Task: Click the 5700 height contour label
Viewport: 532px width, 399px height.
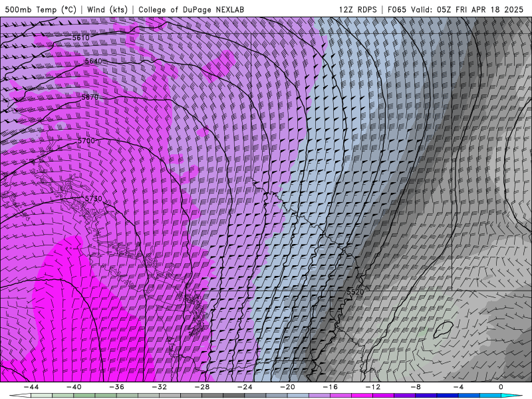Action: click(86, 140)
